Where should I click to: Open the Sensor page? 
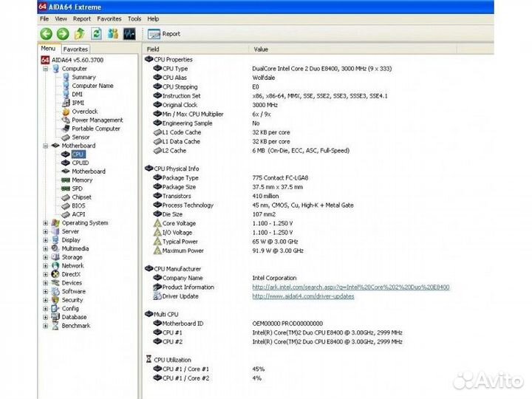click(x=81, y=137)
